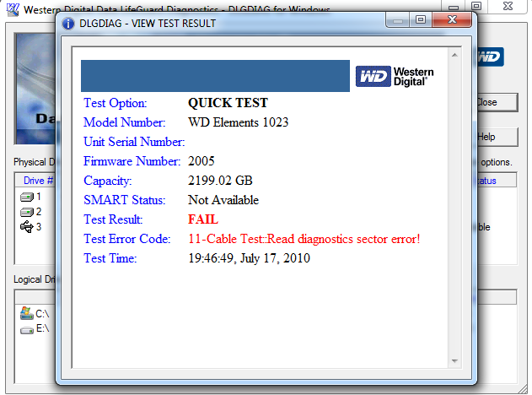Image resolution: width=532 pixels, height=395 pixels.
Task: Click the Data LifeGuard splash image
Action: tap(35, 89)
